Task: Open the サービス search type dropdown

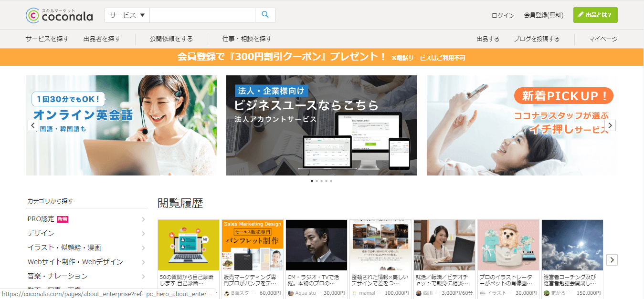Action: (x=127, y=15)
